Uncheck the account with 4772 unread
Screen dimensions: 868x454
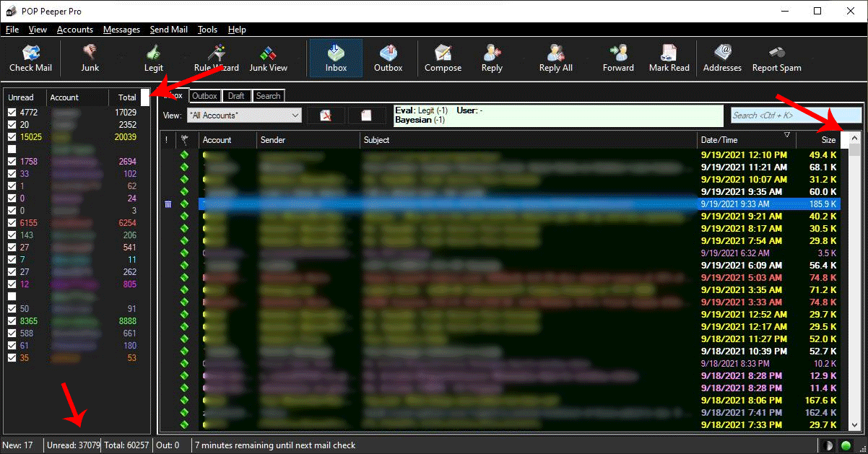[12, 113]
